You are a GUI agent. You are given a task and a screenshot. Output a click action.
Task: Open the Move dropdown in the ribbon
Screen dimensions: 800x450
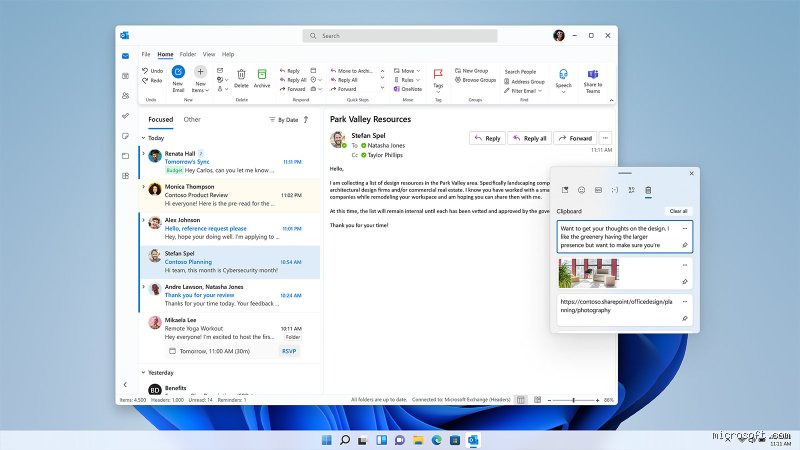[407, 71]
